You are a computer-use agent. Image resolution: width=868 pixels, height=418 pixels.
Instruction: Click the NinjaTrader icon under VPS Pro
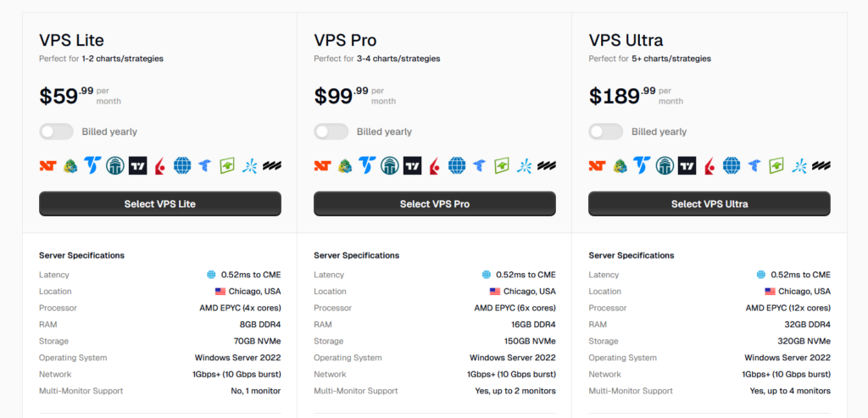[x=321, y=165]
